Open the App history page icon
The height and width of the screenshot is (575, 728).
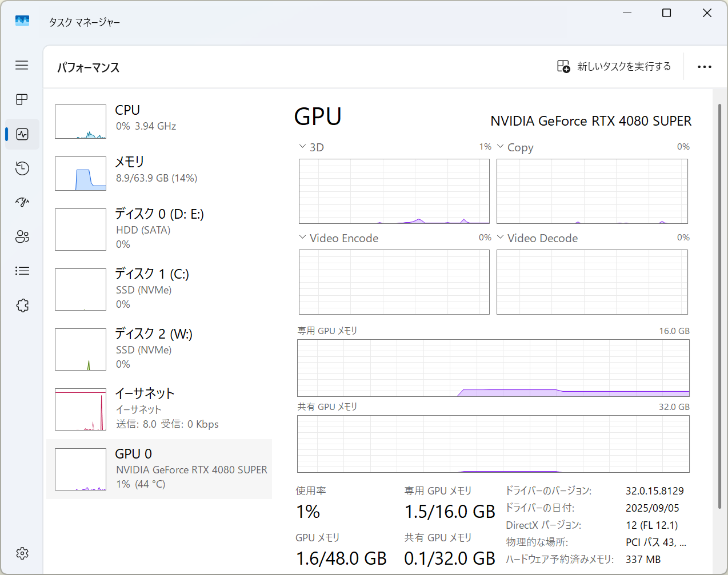click(x=22, y=168)
